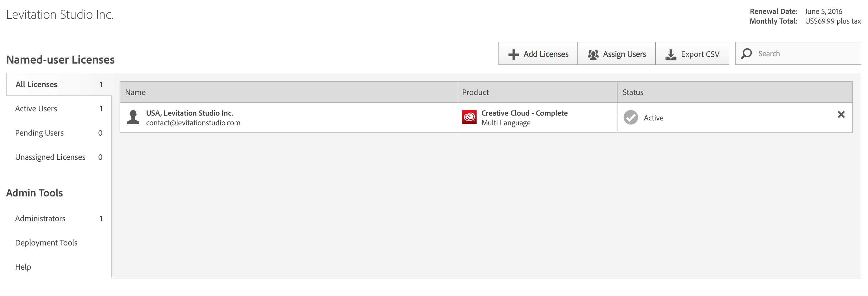
Task: Click the plus icon on Add Licenses
Action: tap(513, 54)
